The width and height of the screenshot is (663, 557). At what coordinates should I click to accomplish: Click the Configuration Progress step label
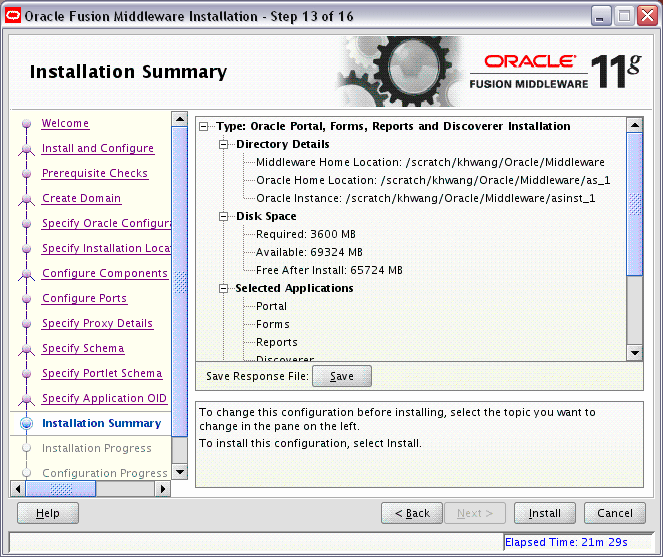tap(105, 473)
